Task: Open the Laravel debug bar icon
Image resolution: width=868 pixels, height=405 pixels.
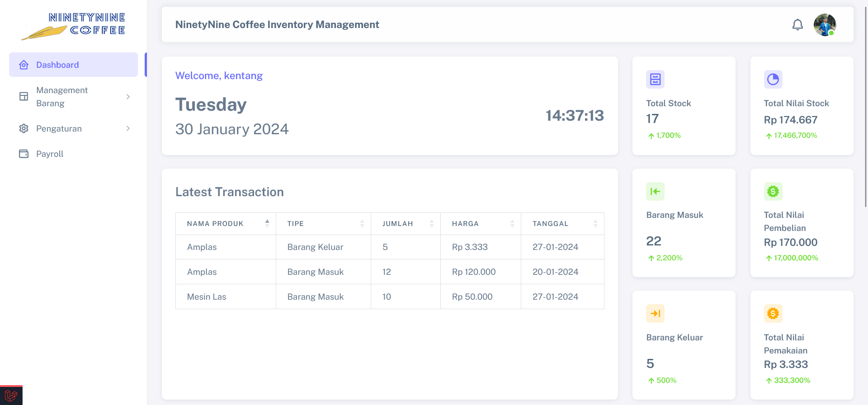Action: tap(11, 396)
